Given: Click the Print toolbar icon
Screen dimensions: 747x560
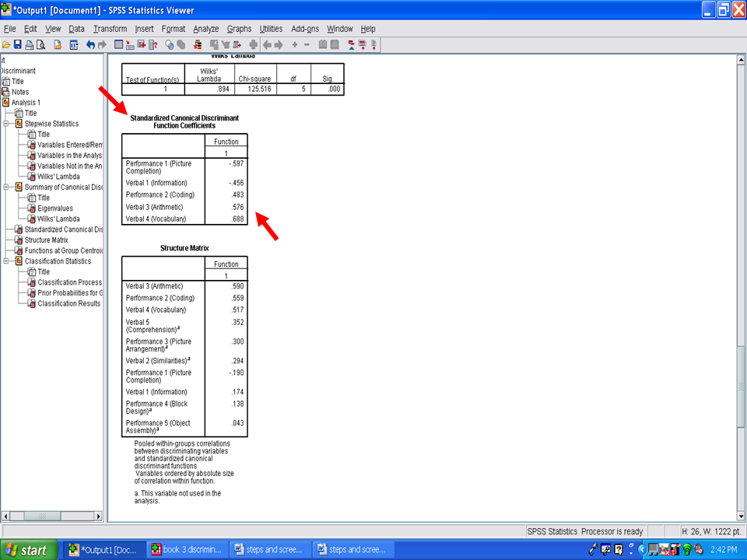Looking at the screenshot, I should (30, 45).
